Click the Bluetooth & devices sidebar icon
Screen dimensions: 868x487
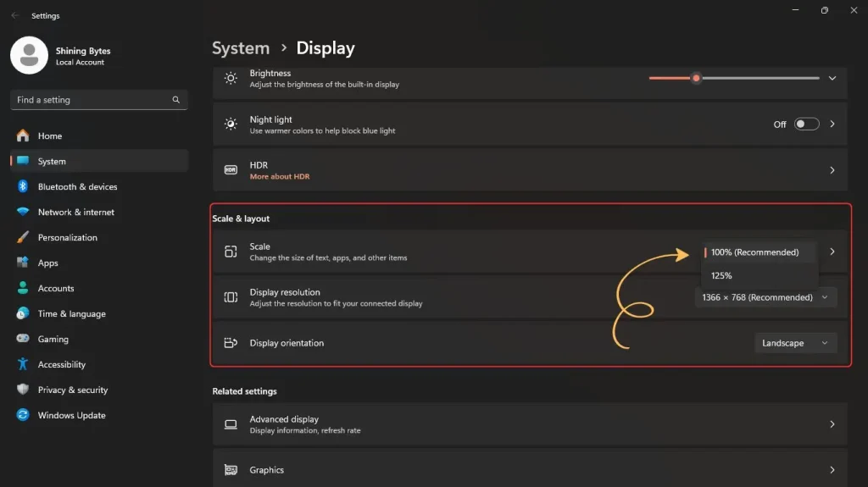(23, 186)
